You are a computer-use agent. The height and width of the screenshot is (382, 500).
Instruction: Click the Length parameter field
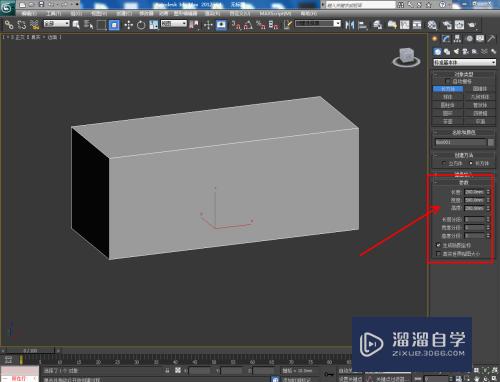[x=474, y=192]
